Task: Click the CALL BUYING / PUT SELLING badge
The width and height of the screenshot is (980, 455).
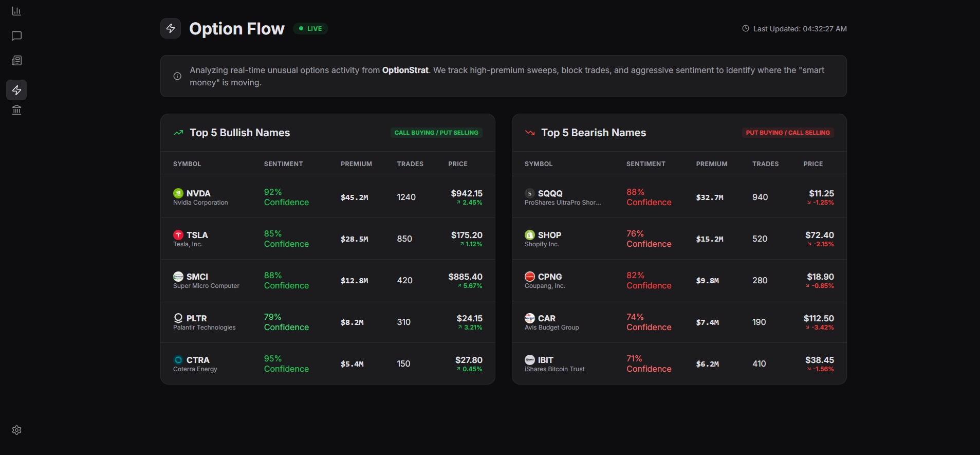Action: (x=436, y=133)
